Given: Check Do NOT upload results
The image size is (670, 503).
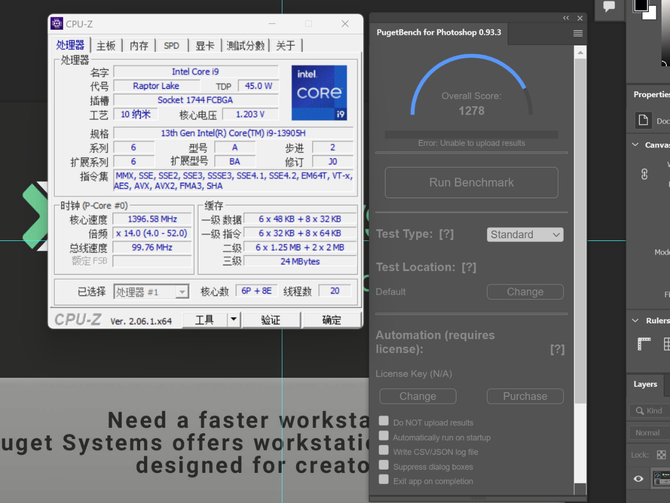Looking at the screenshot, I should pyautogui.click(x=384, y=421).
